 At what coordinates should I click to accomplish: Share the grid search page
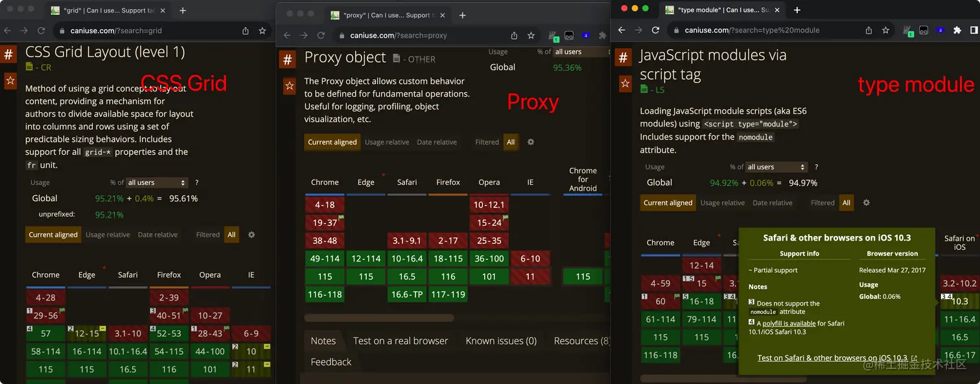pos(246,30)
